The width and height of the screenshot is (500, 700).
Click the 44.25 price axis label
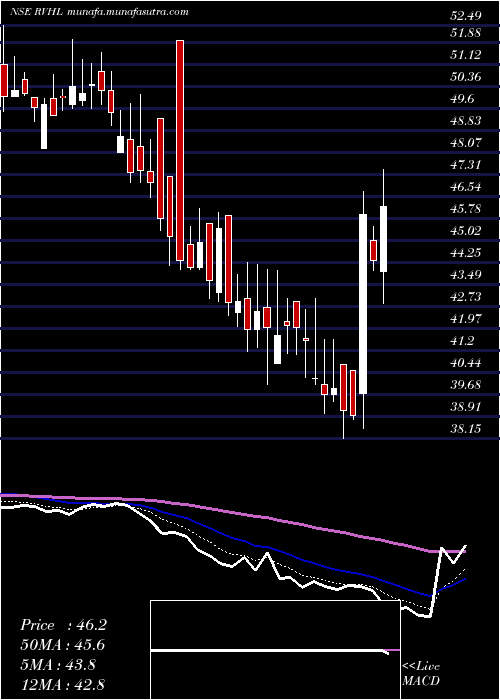coord(466,253)
